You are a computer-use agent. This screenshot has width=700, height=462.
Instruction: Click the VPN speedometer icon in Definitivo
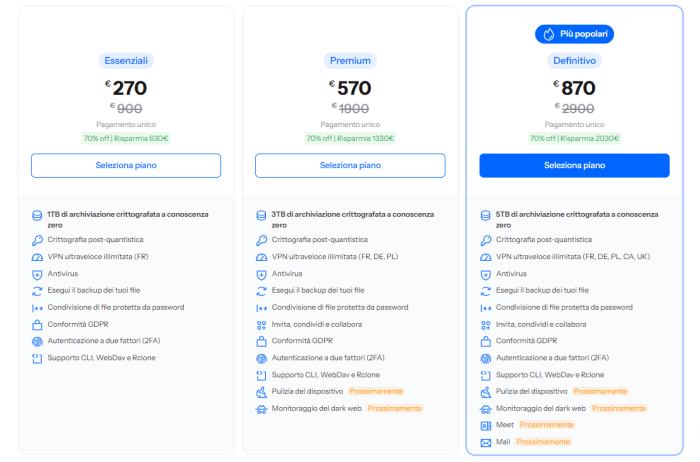pyautogui.click(x=486, y=258)
